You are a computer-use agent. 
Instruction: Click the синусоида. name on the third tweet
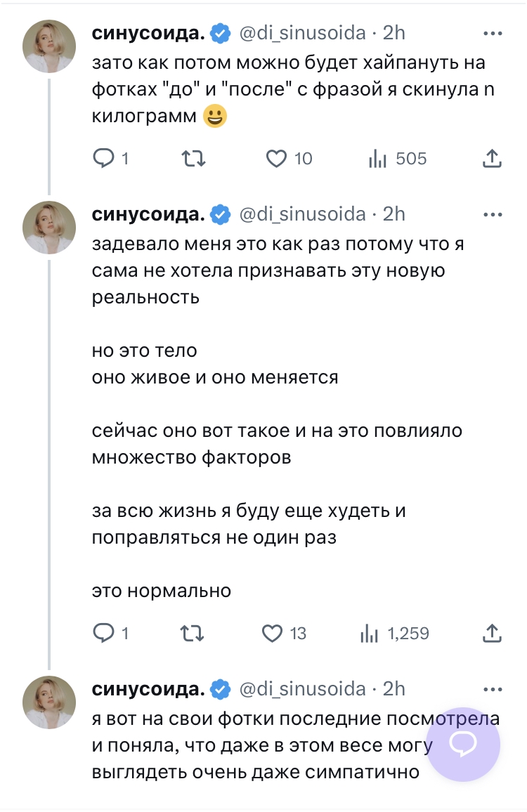pos(149,689)
